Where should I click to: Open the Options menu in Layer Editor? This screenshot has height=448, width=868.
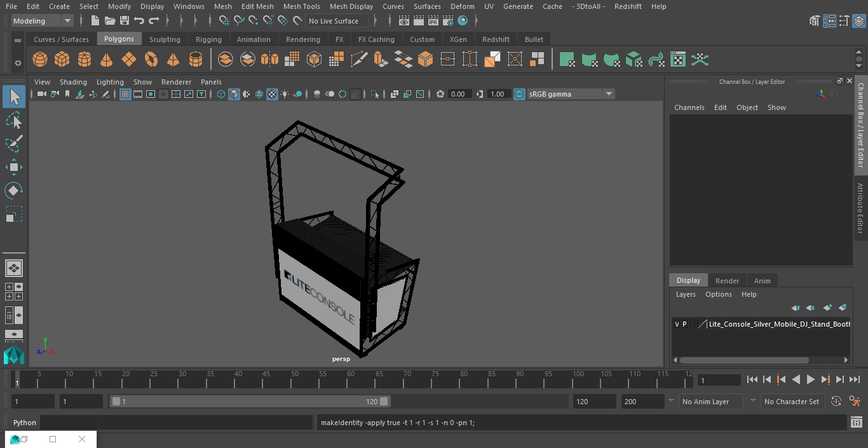click(x=719, y=294)
